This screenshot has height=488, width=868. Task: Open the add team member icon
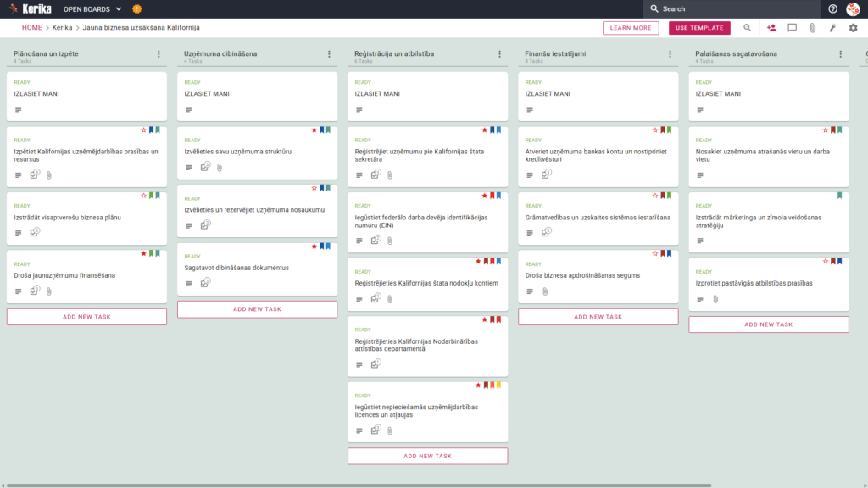pos(771,28)
